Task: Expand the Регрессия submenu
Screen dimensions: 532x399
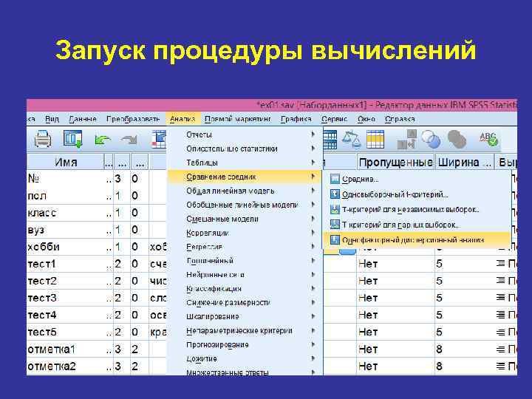Action: coord(245,247)
